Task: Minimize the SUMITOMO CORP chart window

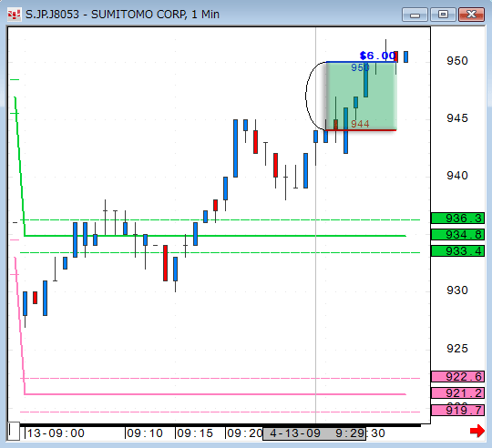Action: (x=415, y=15)
